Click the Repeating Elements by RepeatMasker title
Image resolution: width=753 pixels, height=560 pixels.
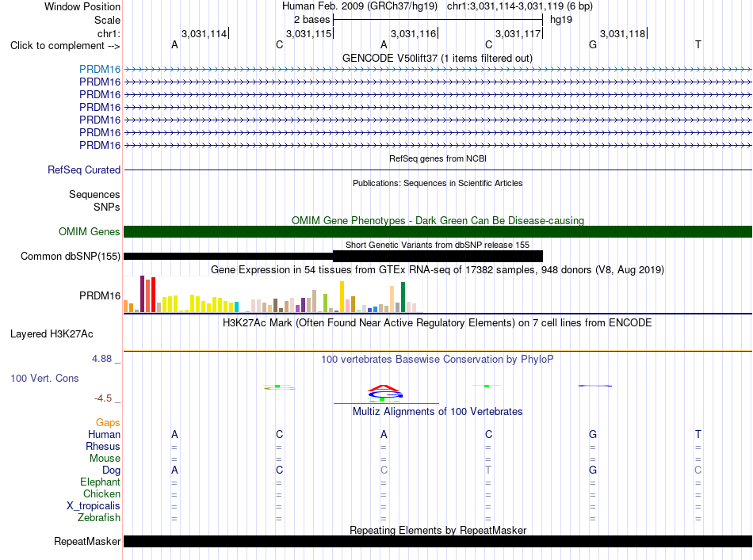coord(438,530)
